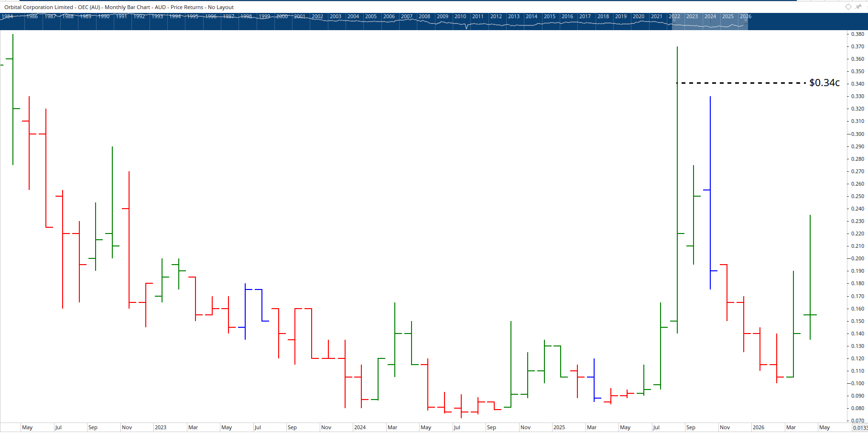The width and height of the screenshot is (868, 434).
Task: Click the 2023 label on the bottom axis
Action: pyautogui.click(x=160, y=427)
